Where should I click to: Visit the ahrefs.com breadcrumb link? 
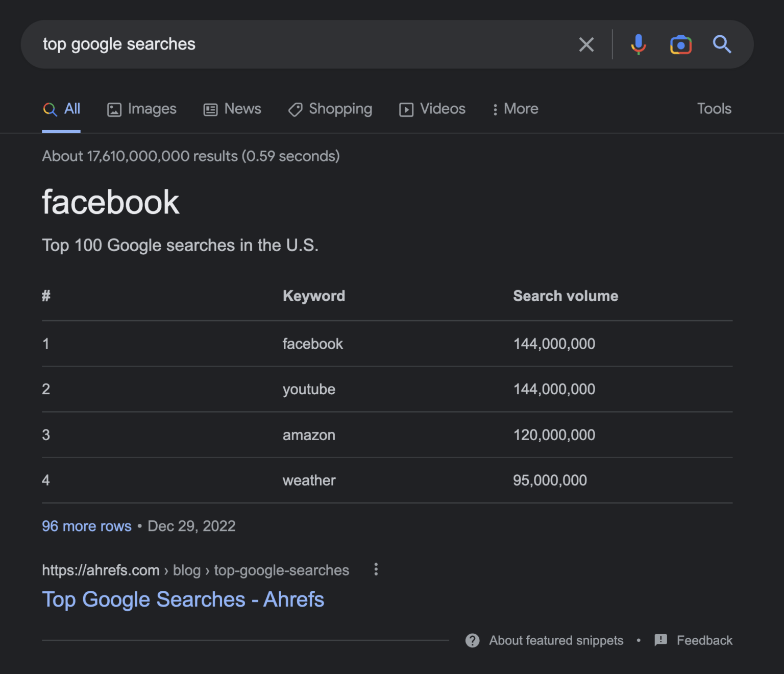click(x=101, y=570)
